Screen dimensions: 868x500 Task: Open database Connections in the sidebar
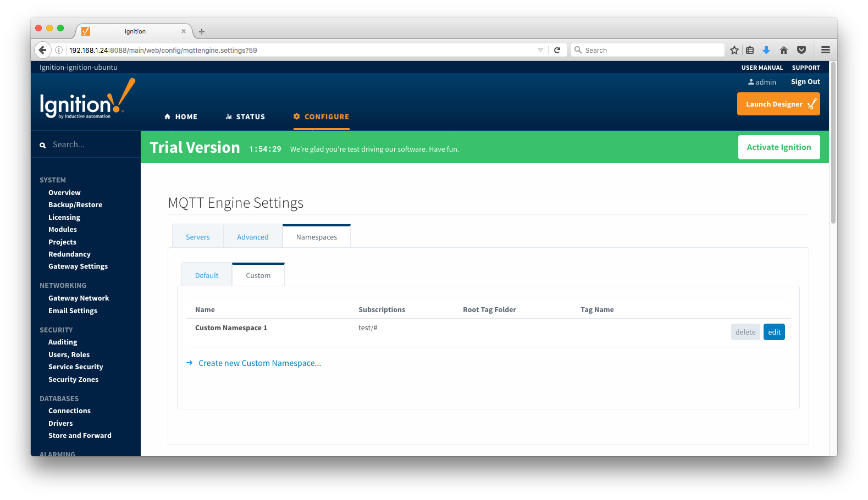click(69, 411)
